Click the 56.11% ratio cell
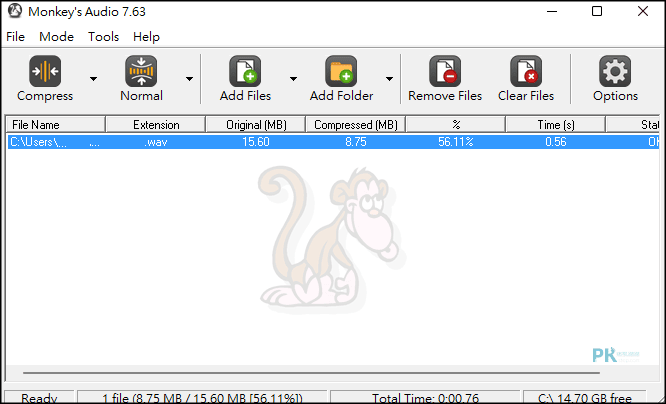The width and height of the screenshot is (666, 404). [x=456, y=142]
